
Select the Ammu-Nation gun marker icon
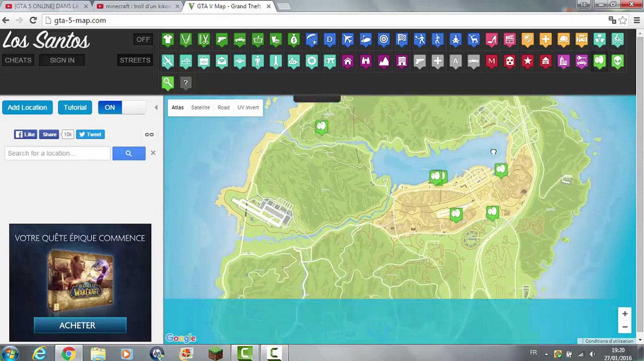click(x=222, y=40)
